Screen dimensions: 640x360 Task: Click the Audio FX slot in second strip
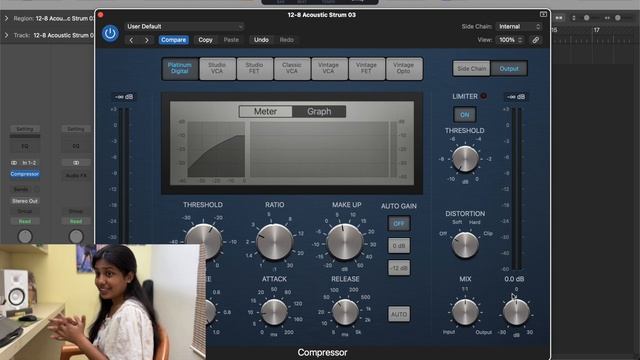(x=76, y=176)
